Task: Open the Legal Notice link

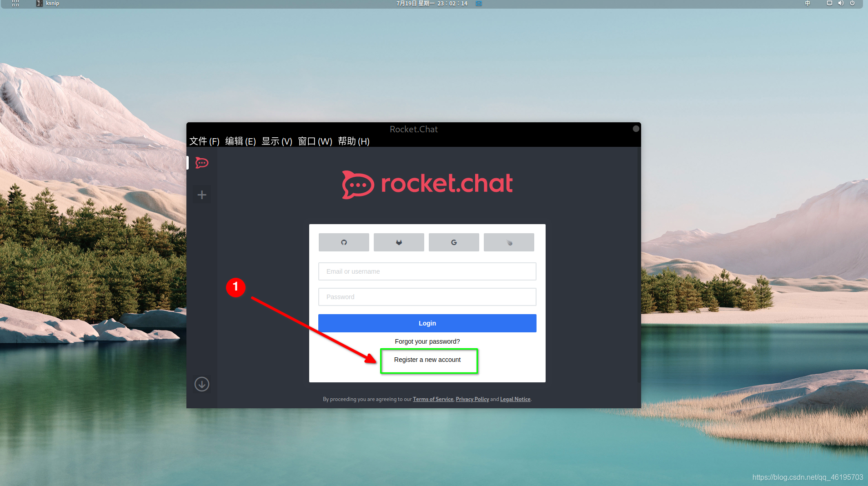Action: (x=515, y=399)
